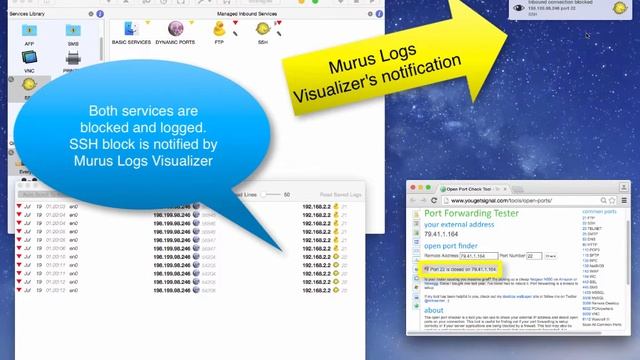Click Murus icon in notification banner
640x360 pixels.
[619, 8]
